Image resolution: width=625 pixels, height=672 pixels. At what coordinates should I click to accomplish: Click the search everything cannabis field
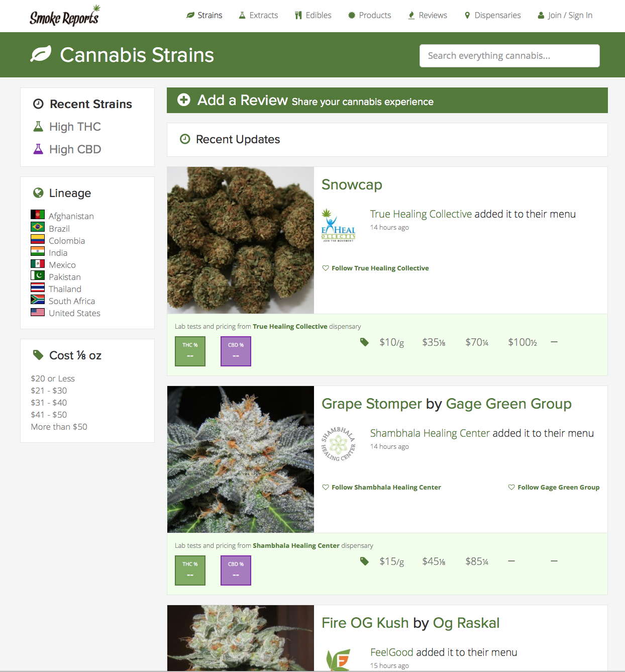tap(509, 56)
